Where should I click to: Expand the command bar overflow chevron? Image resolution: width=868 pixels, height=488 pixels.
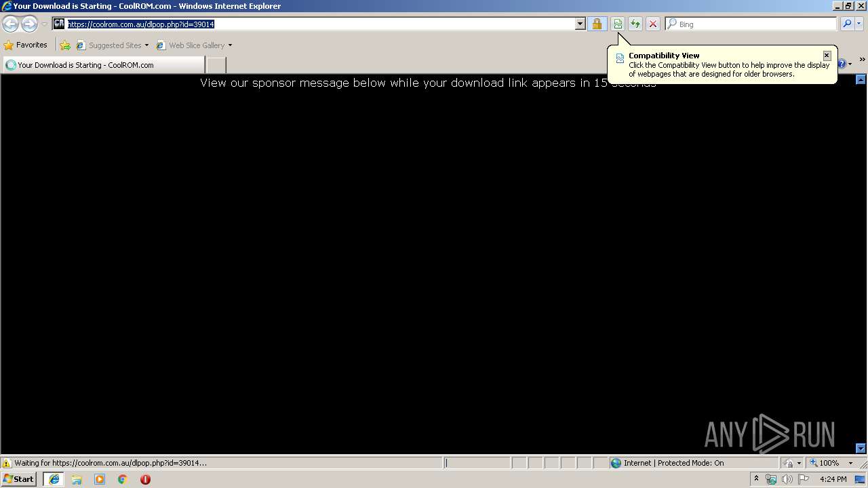pos(862,60)
